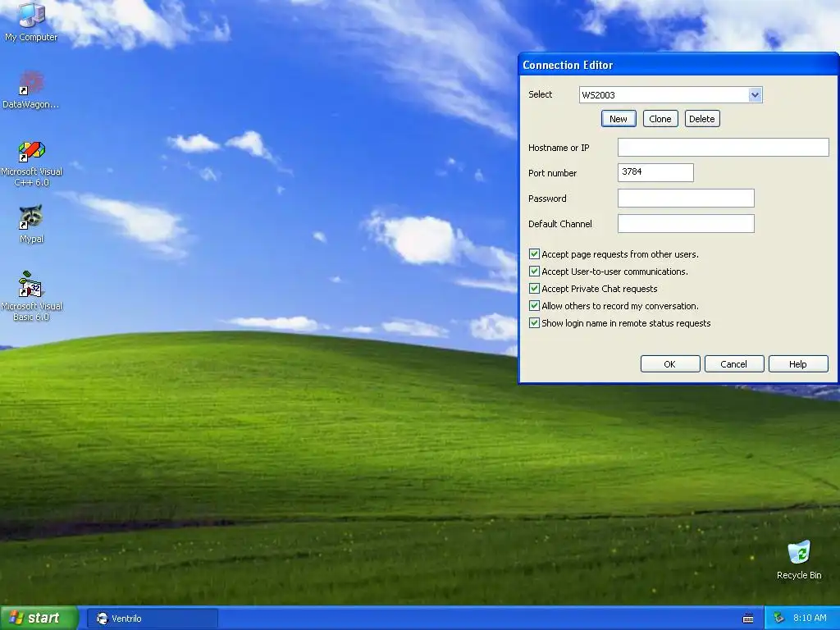
Task: Uncheck Accept User-to-user communications
Action: tap(534, 271)
